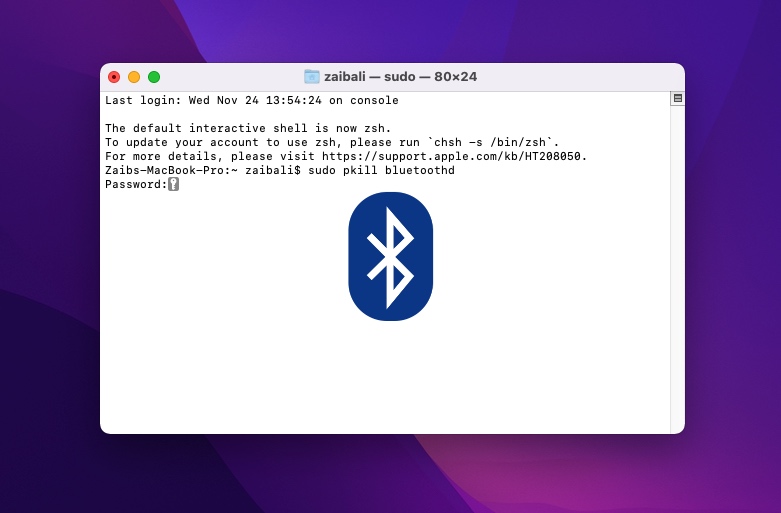This screenshot has height=513, width=781.
Task: Click the password key cursor icon
Action: click(x=173, y=184)
